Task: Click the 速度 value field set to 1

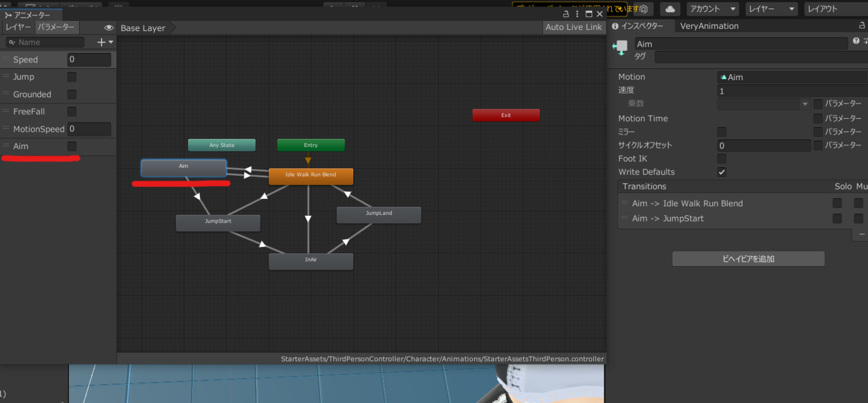Action: click(x=791, y=91)
